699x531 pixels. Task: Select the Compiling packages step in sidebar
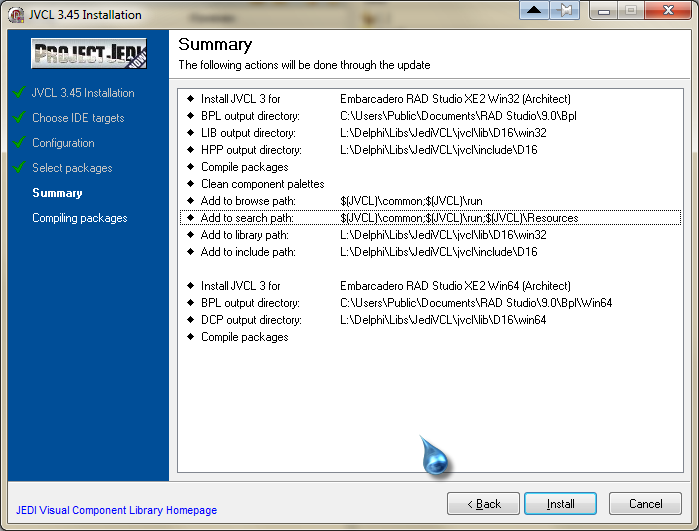tap(80, 218)
